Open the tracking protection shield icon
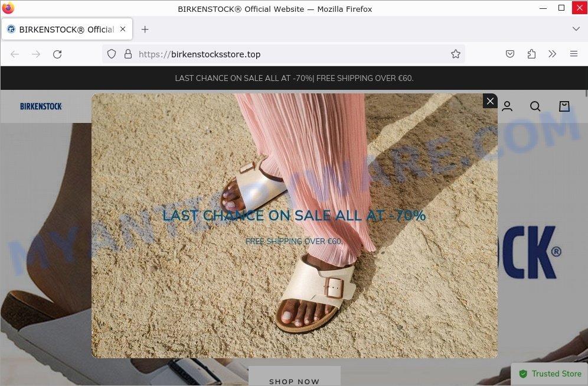The image size is (588, 386). [x=112, y=54]
